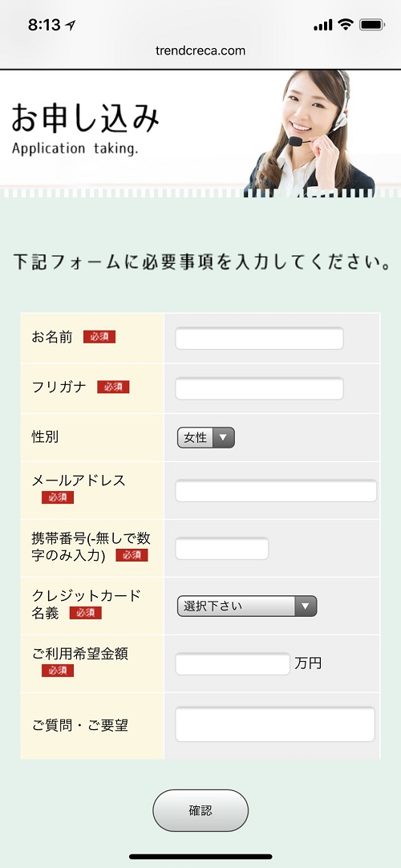
Task: Click the operator photo in the header banner
Action: click(310, 133)
